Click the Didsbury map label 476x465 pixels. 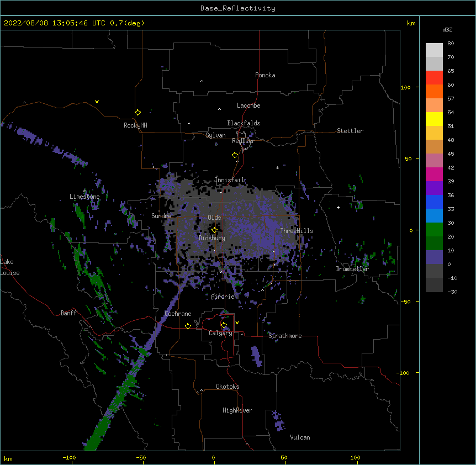pos(212,238)
